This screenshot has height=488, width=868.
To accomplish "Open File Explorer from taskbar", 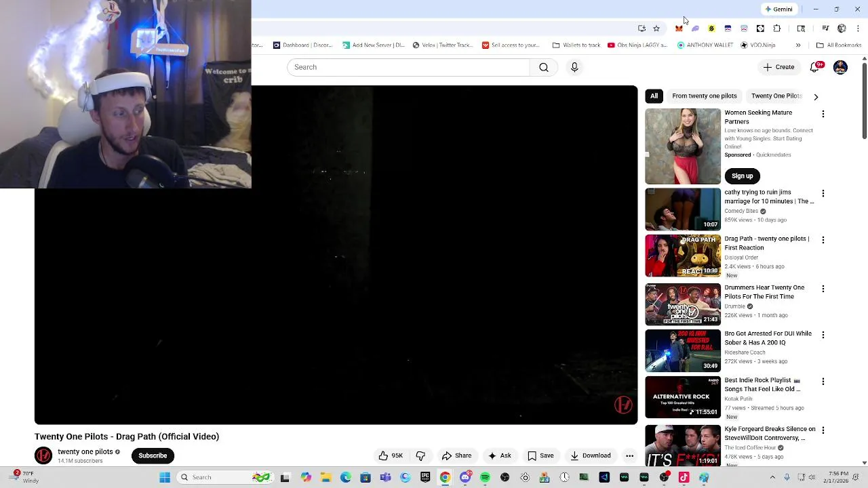I will click(325, 477).
